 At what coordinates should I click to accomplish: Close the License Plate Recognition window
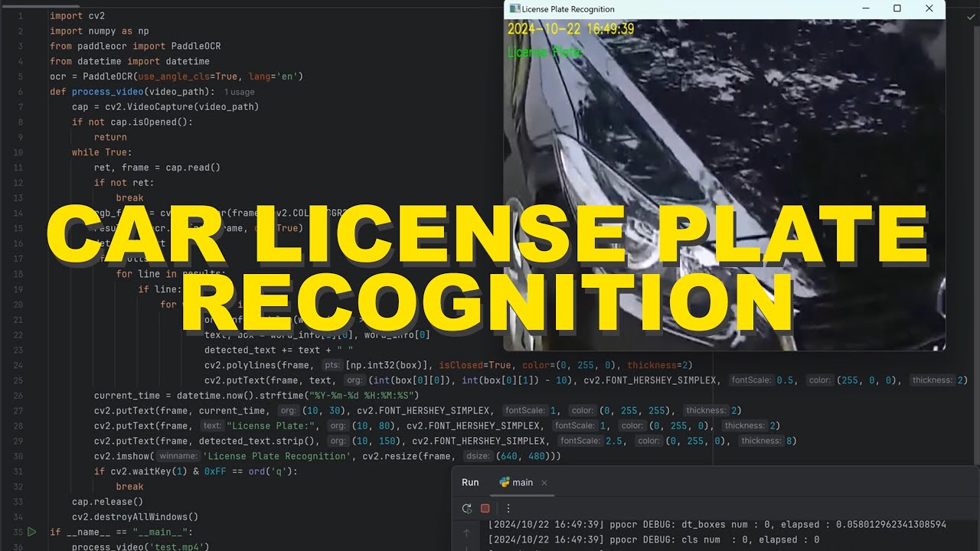(x=929, y=9)
